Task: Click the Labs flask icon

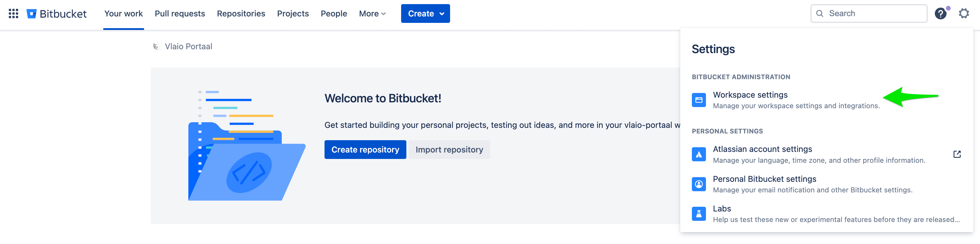Action: pyautogui.click(x=699, y=214)
